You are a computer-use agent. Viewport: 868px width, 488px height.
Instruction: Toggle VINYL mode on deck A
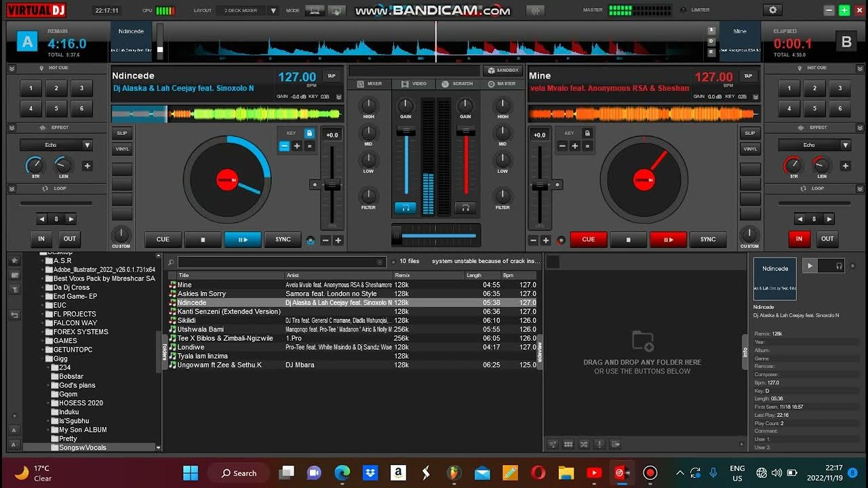pos(122,148)
